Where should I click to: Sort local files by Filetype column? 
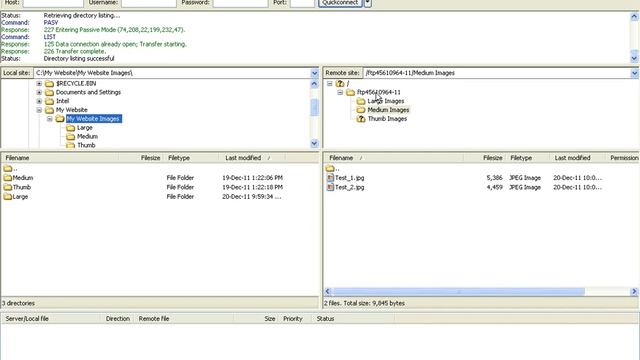tap(191, 158)
